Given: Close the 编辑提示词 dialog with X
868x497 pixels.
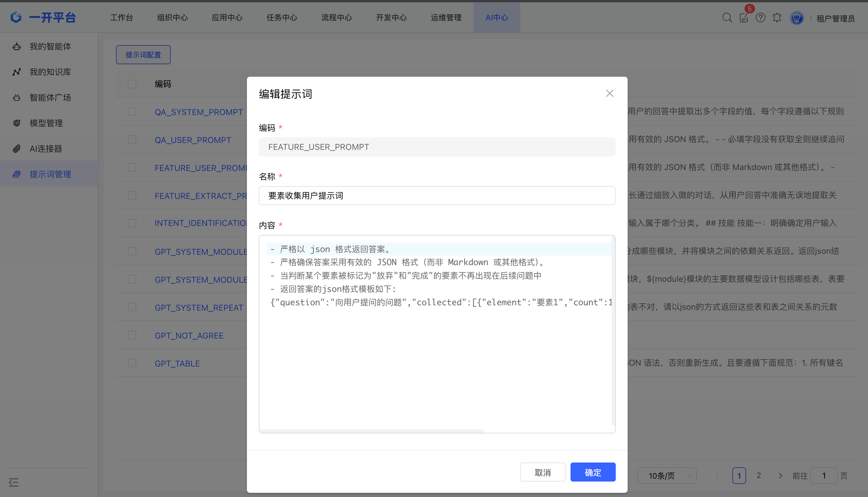Looking at the screenshot, I should [x=610, y=94].
